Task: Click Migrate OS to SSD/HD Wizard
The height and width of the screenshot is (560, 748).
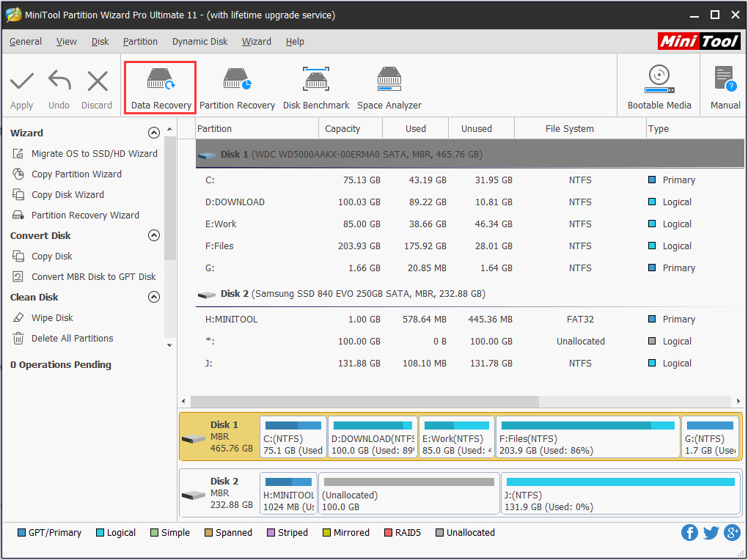Action: coord(85,154)
